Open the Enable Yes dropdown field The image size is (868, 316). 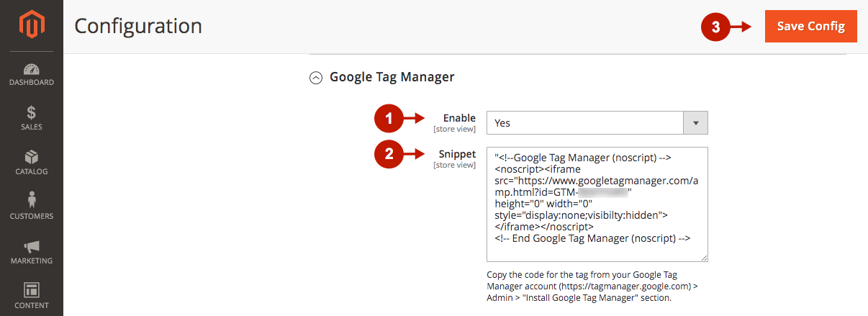(x=584, y=123)
